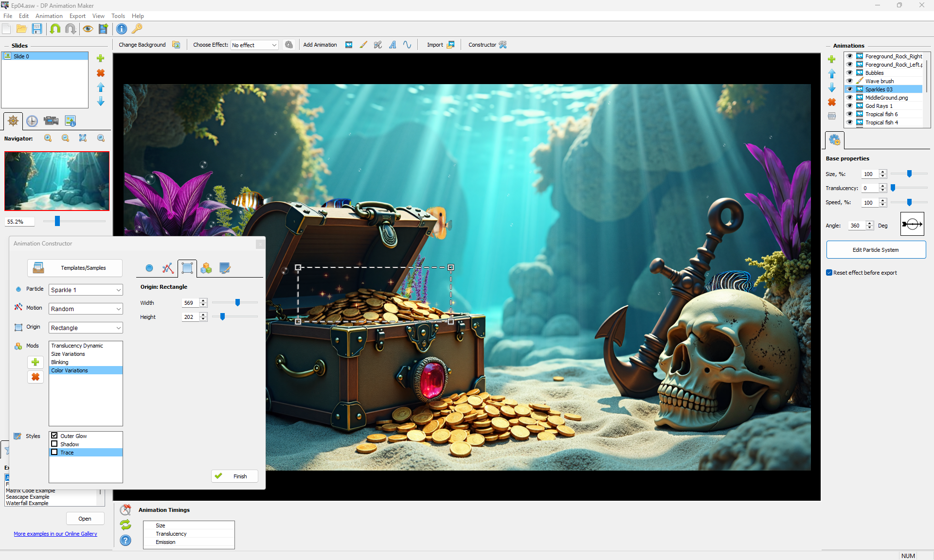
Task: Click Zoom in icon in Navigator
Action: click(48, 139)
